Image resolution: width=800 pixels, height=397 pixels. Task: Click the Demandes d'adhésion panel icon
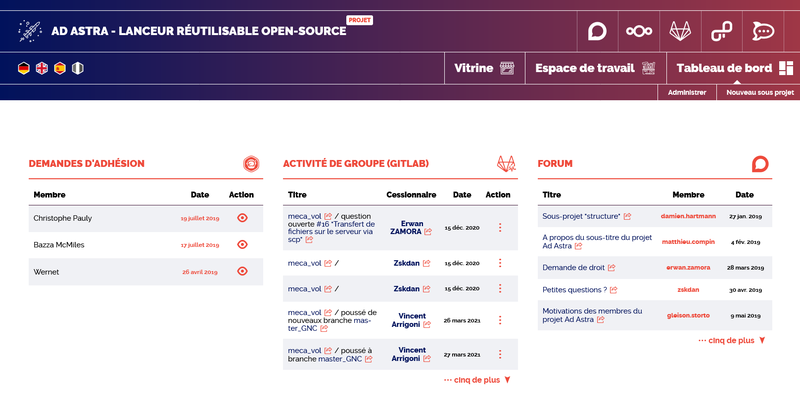point(251,164)
